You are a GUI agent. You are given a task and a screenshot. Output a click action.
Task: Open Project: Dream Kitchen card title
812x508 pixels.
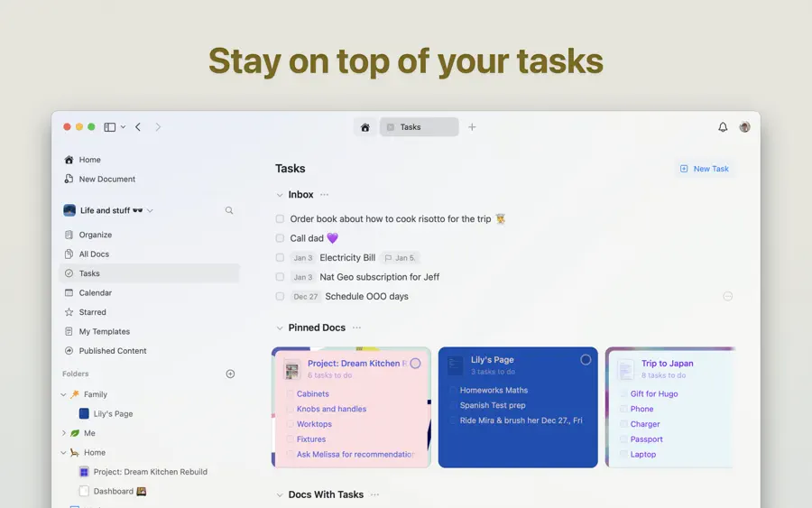point(357,364)
